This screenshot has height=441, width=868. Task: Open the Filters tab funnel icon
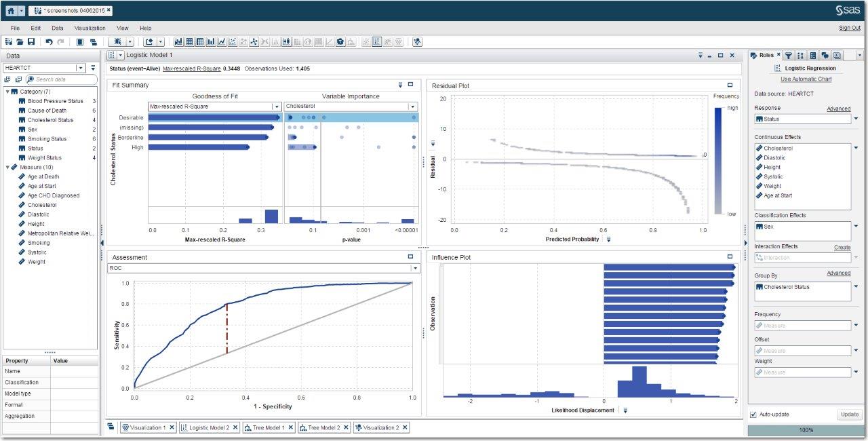(789, 56)
